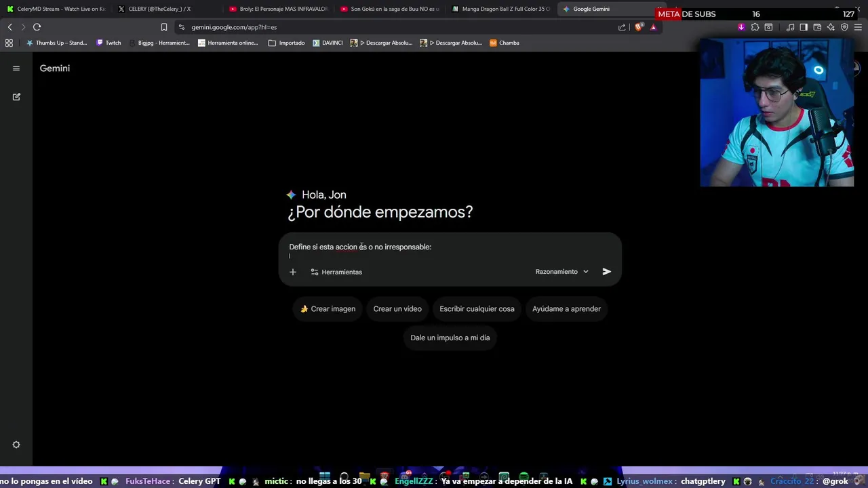868x488 pixels.
Task: Open the Herramientas tools button
Action: 336,272
